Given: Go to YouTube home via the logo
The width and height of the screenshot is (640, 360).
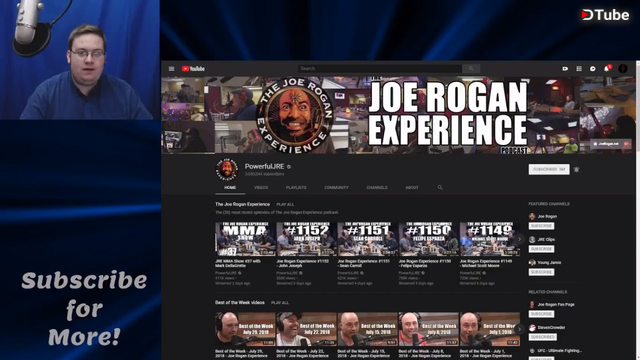Looking at the screenshot, I should coord(193,69).
